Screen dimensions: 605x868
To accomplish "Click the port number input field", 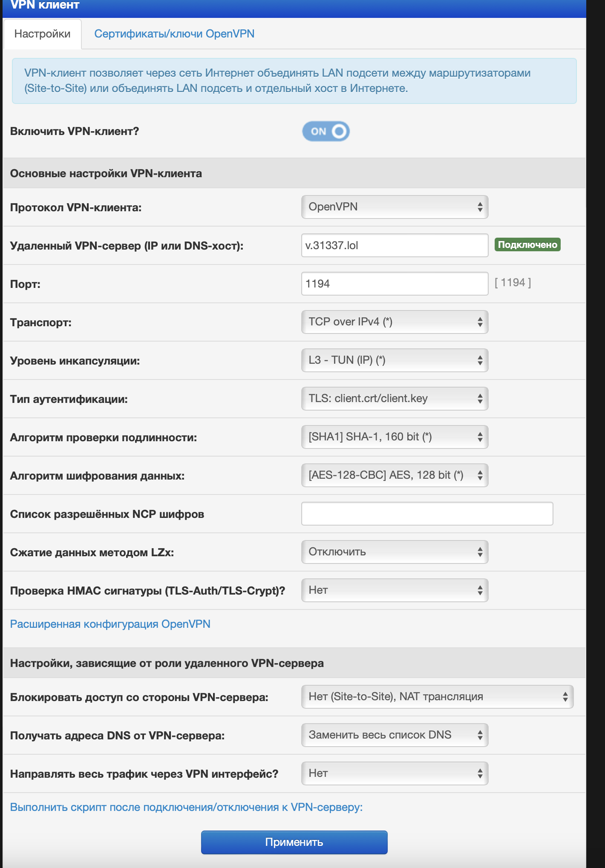I will 395,284.
